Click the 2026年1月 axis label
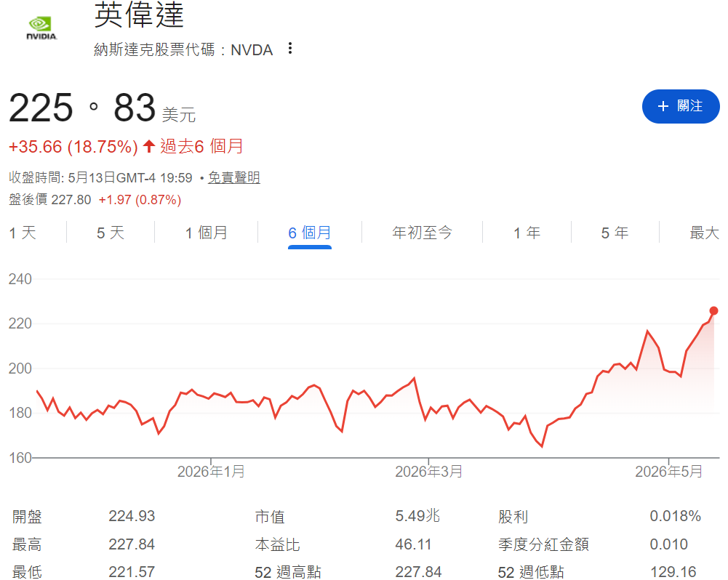 211,472
